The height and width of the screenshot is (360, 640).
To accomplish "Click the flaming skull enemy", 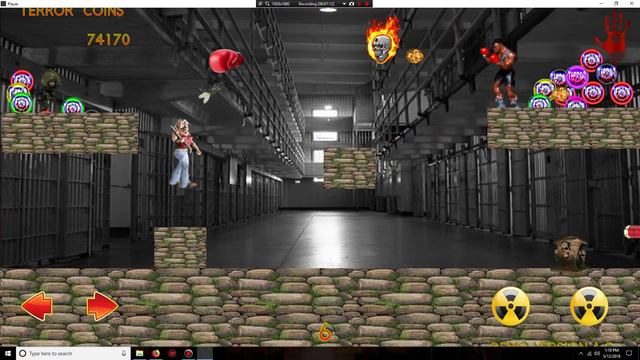I will (x=382, y=41).
